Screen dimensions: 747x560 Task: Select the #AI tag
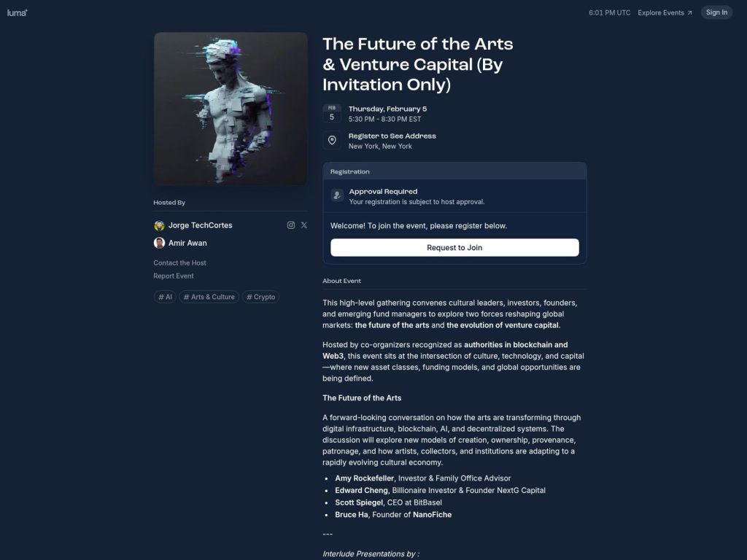165,297
